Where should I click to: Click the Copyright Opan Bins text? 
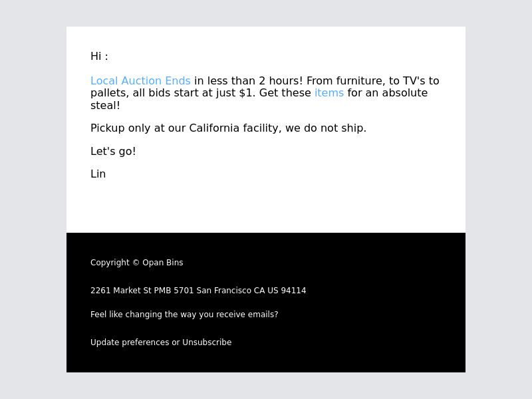click(137, 263)
